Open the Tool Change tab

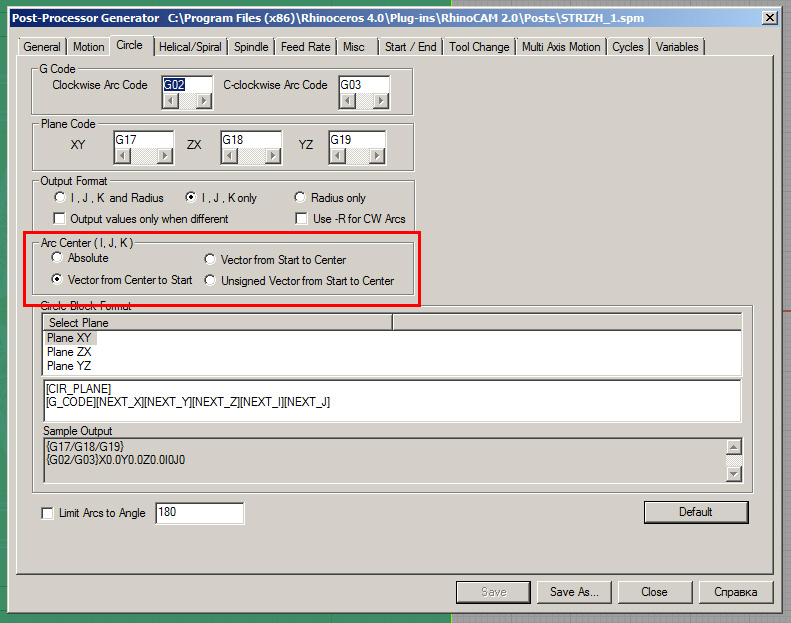point(479,47)
